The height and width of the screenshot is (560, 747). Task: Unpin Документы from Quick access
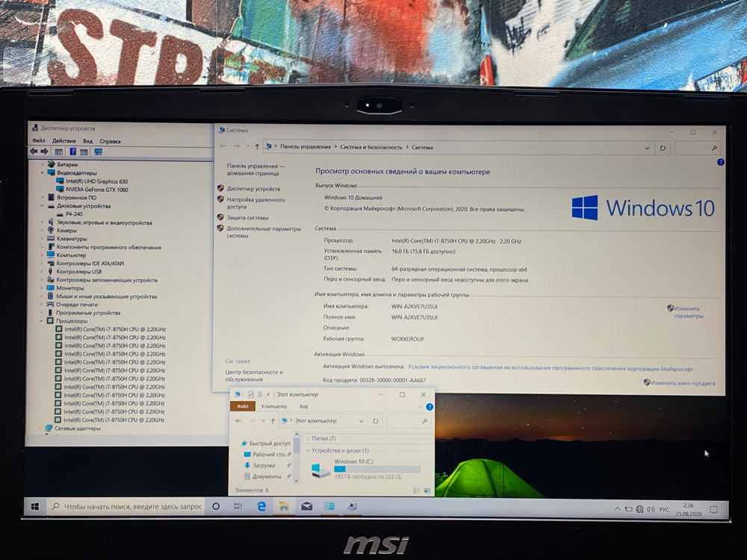(288, 476)
